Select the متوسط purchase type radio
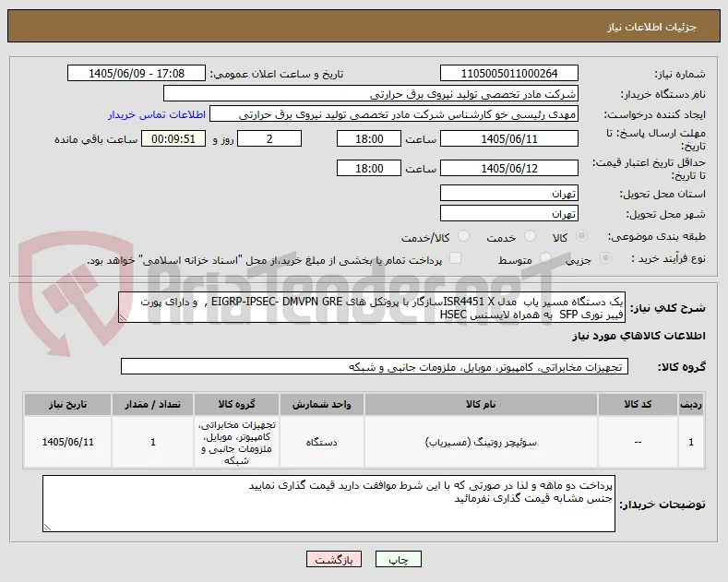The width and height of the screenshot is (728, 582). point(546,258)
